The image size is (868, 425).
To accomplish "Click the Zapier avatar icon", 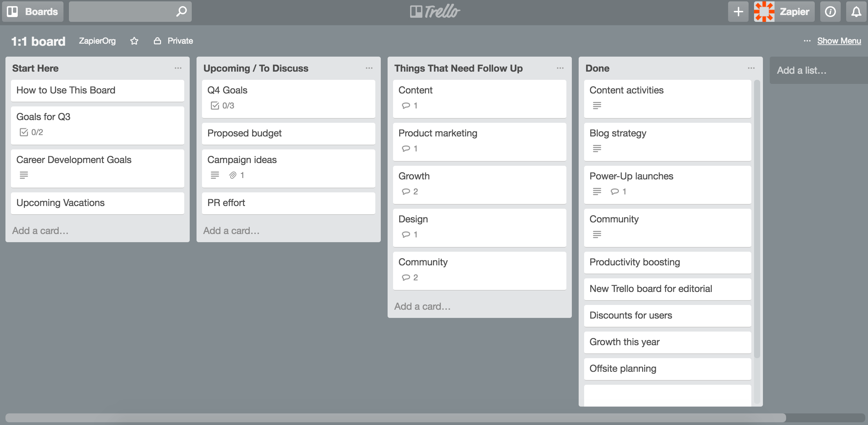I will coord(764,12).
